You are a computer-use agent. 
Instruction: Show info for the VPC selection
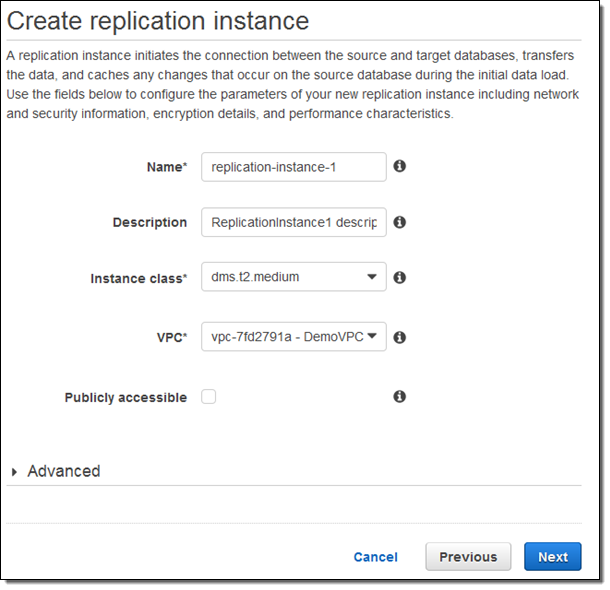click(x=399, y=337)
